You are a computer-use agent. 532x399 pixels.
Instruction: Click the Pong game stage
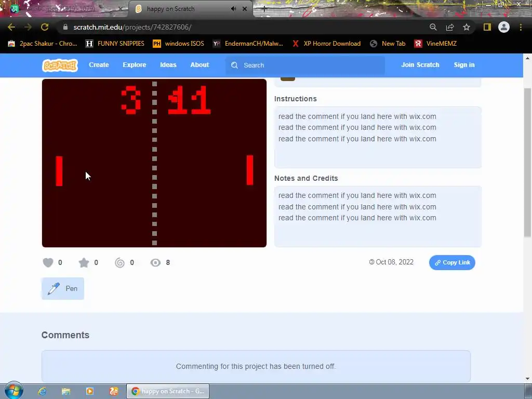click(154, 163)
